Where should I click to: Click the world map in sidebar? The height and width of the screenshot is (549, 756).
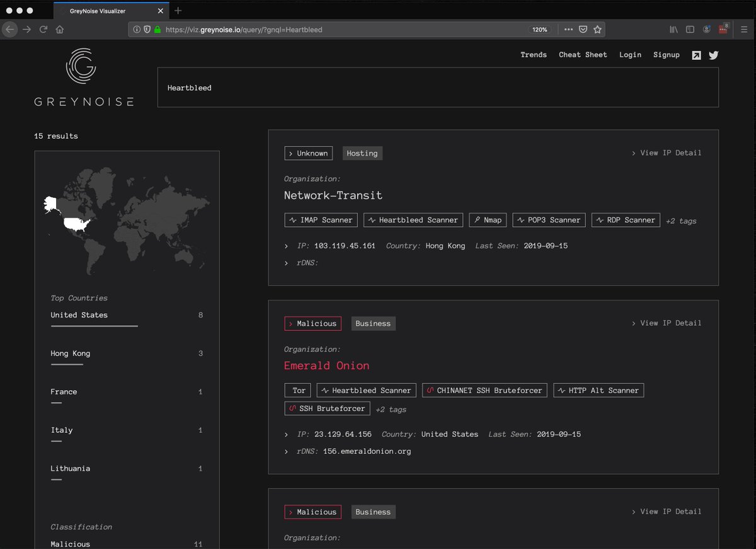coord(128,221)
